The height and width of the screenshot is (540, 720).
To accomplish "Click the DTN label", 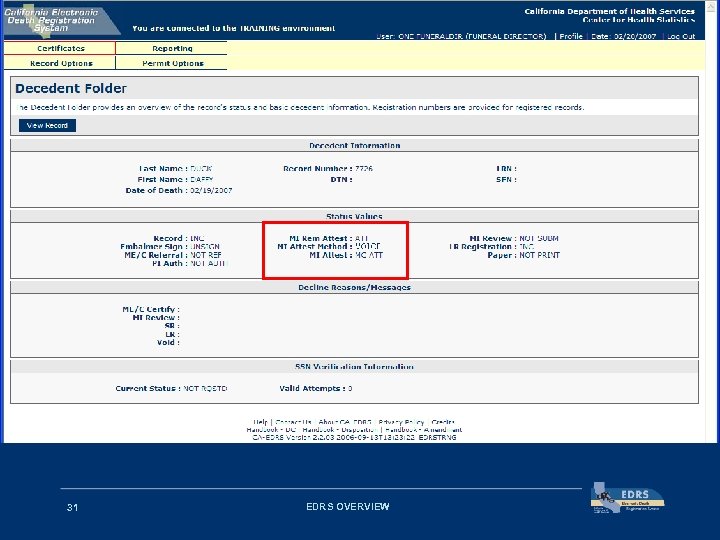I will click(341, 180).
